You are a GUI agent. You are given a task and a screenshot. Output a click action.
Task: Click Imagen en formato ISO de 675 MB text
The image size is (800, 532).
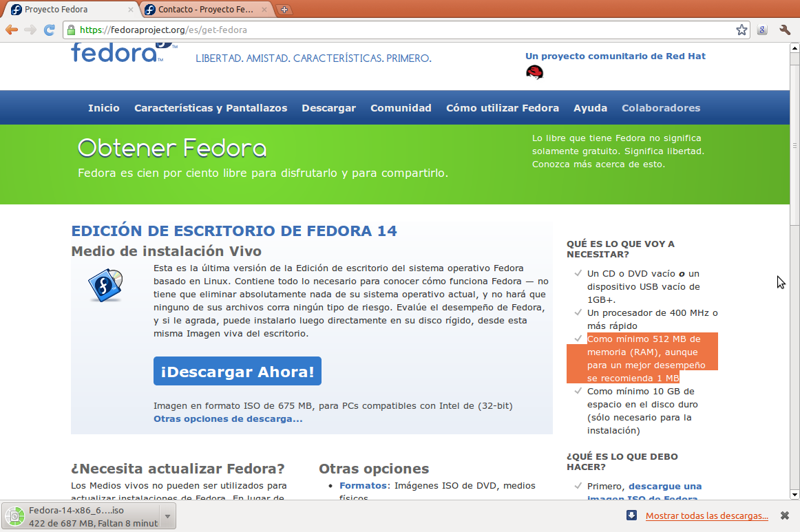coord(333,405)
